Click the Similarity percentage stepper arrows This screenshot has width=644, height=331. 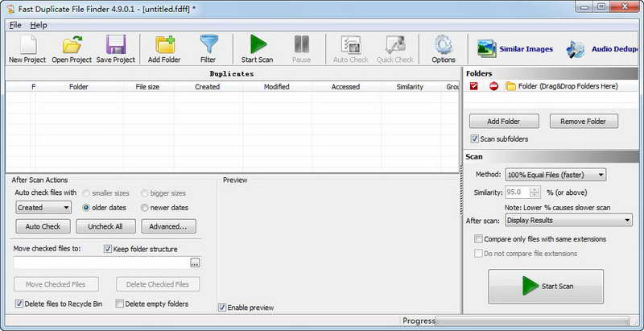(535, 192)
